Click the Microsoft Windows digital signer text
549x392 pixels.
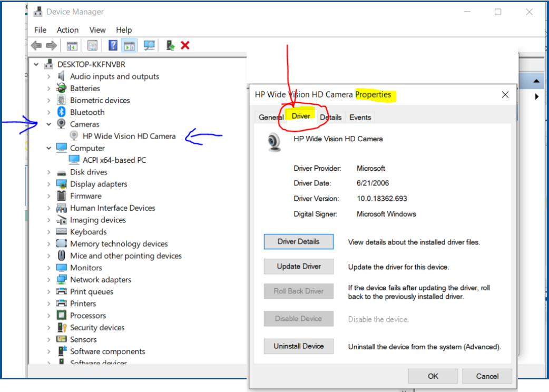tap(386, 214)
